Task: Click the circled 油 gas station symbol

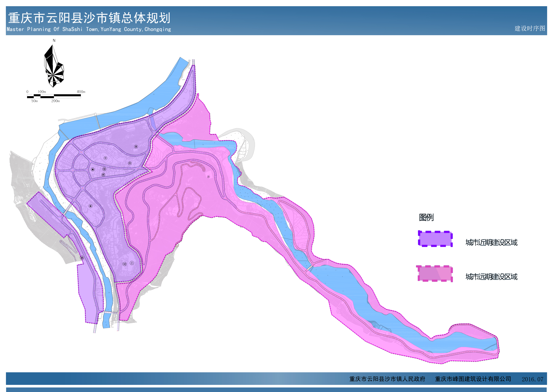Action: [x=82, y=258]
